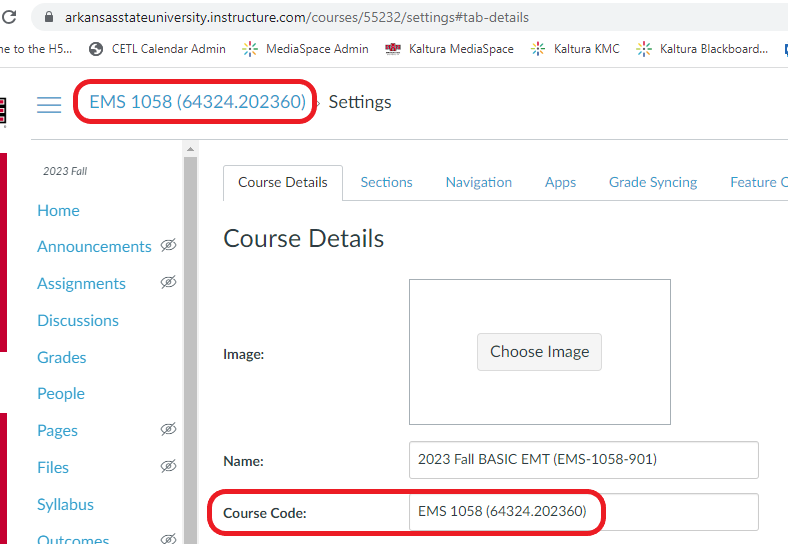788x544 pixels.
Task: Reload the page with browser refresh icon
Action: 9,17
